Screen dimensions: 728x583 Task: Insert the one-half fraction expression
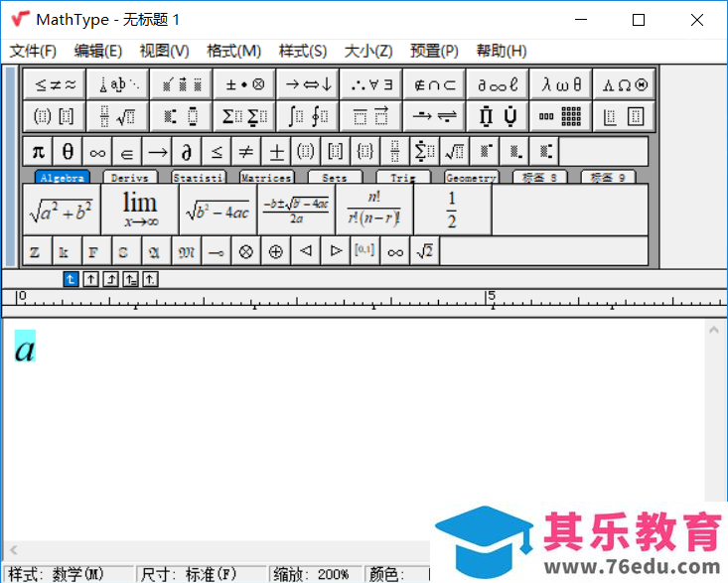(x=452, y=210)
